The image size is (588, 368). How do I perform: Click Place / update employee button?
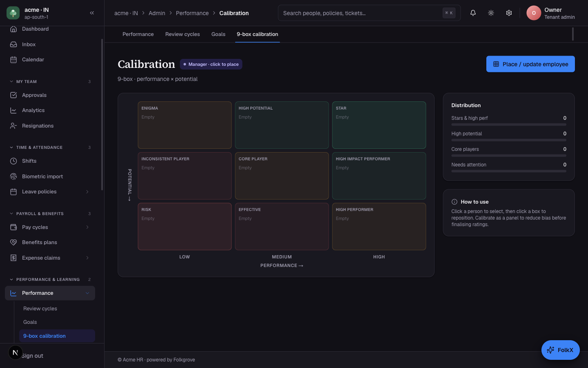[530, 64]
